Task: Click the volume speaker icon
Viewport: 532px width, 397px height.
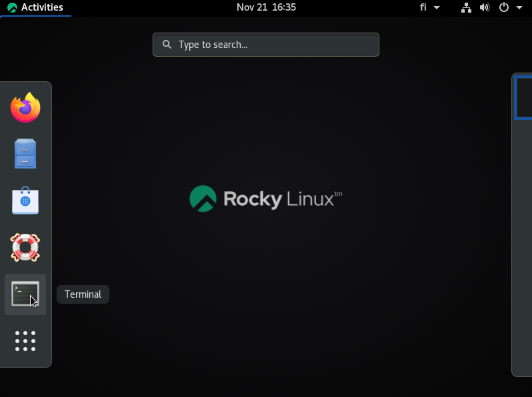Action: click(485, 7)
